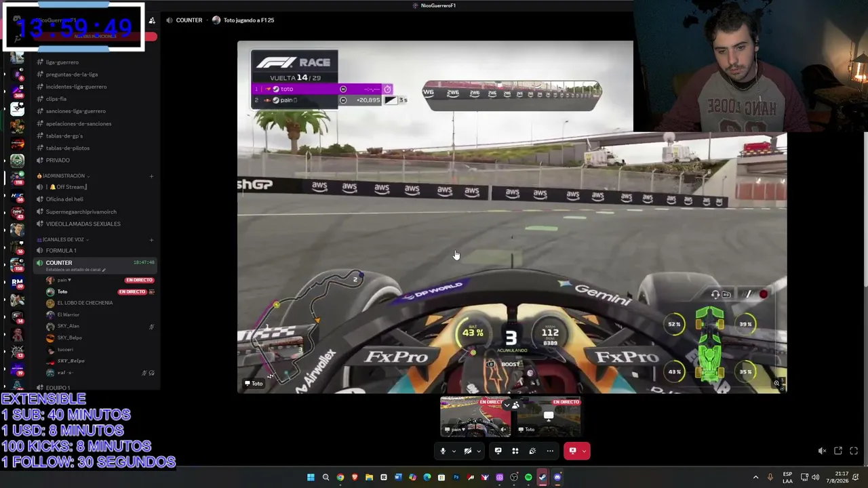
Task: Switch to Discord in the taskbar
Action: click(557, 477)
